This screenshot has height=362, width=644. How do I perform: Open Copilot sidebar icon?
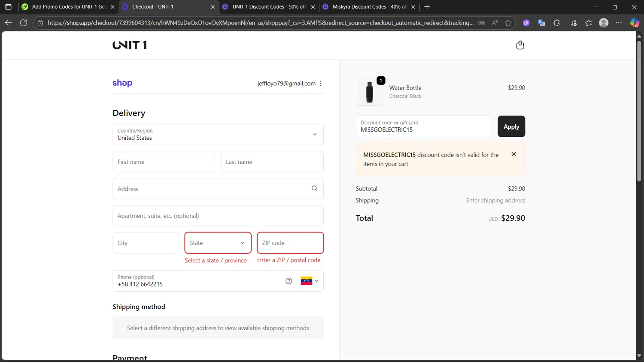click(x=635, y=23)
